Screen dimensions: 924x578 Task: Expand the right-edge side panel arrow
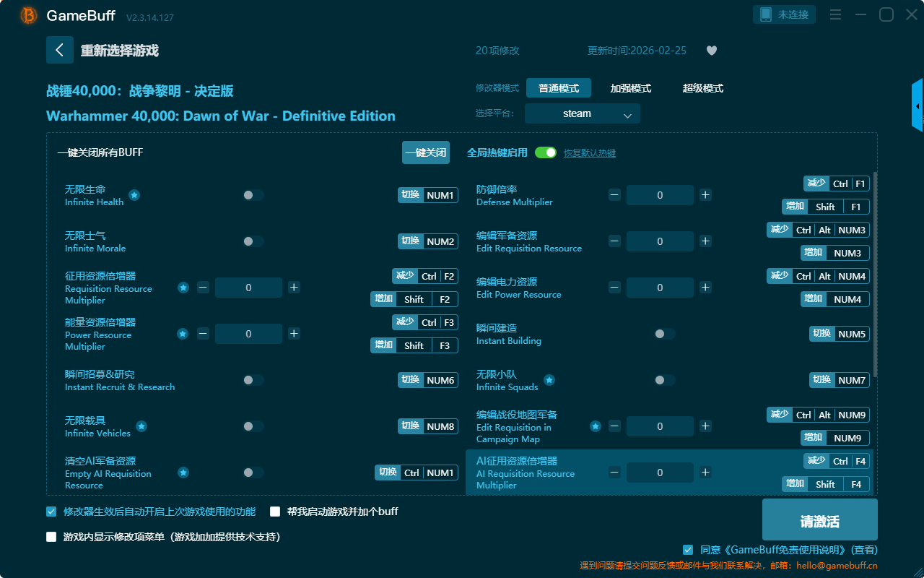point(918,106)
